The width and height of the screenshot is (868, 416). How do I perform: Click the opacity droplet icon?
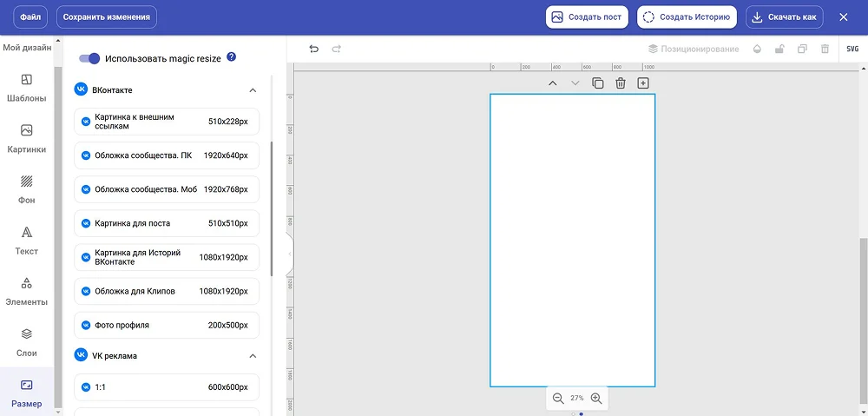click(757, 49)
